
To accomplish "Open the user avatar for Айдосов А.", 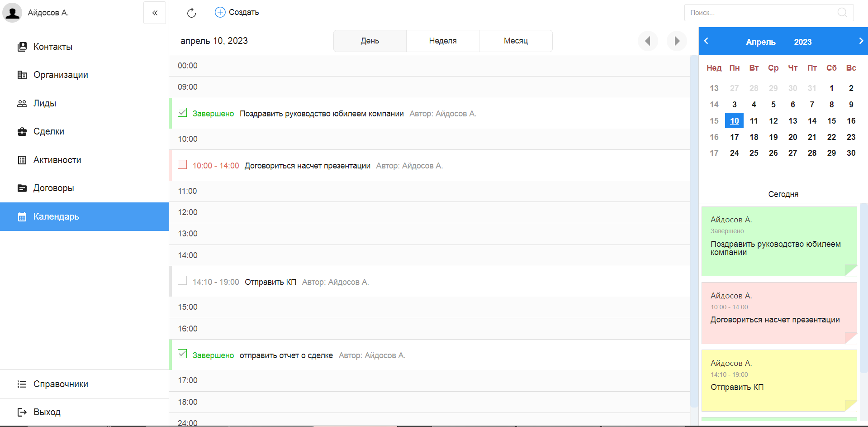I will (x=12, y=13).
